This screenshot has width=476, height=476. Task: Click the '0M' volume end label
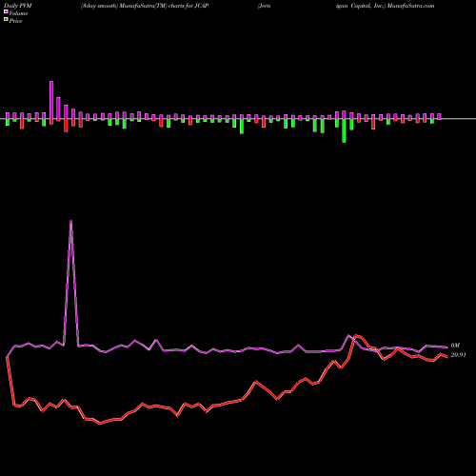455,346
